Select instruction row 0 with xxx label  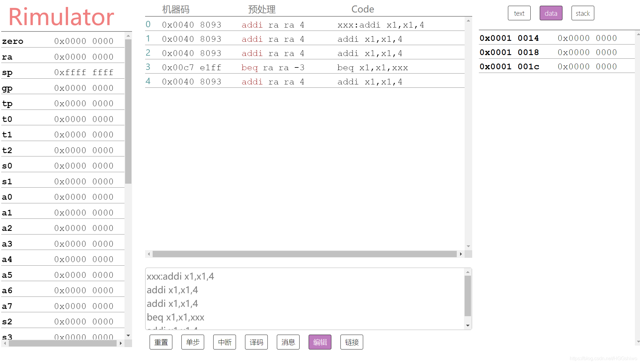pos(303,24)
